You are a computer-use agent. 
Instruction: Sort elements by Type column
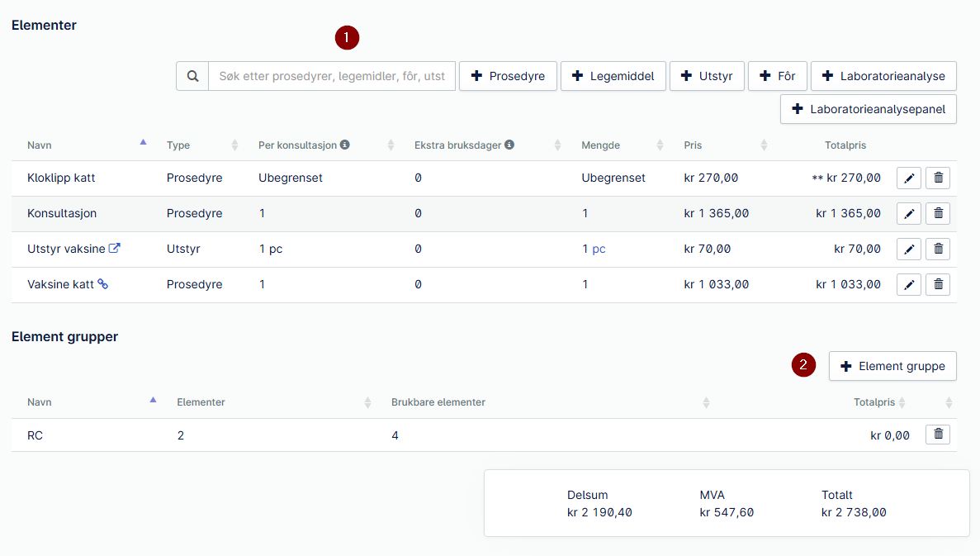(234, 145)
